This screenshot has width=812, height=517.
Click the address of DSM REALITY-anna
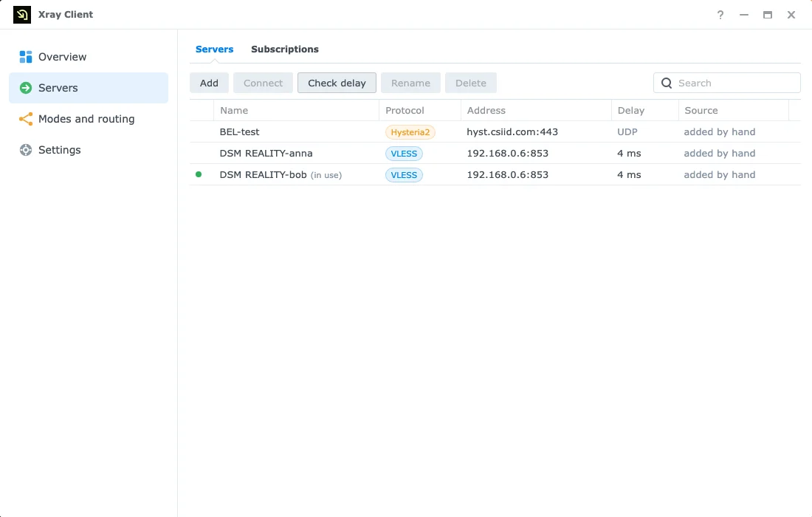coord(508,154)
